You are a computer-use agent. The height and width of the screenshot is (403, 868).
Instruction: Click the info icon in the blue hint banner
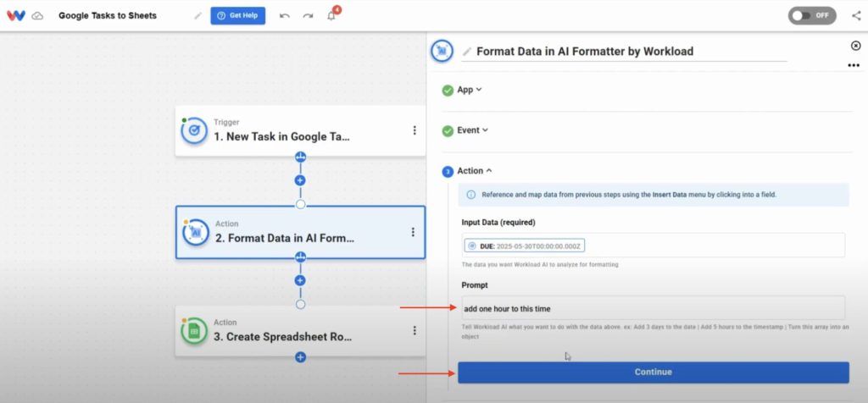point(471,195)
